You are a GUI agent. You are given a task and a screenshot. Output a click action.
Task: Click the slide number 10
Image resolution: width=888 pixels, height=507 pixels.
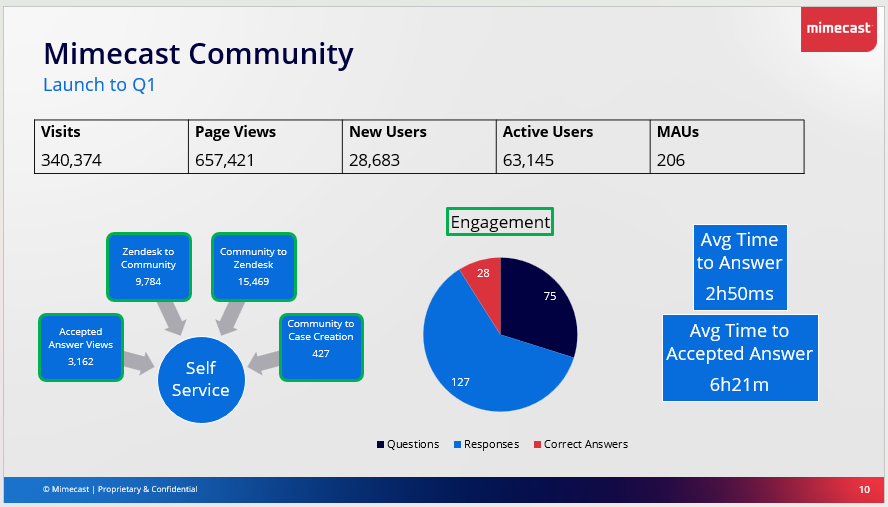tap(864, 490)
